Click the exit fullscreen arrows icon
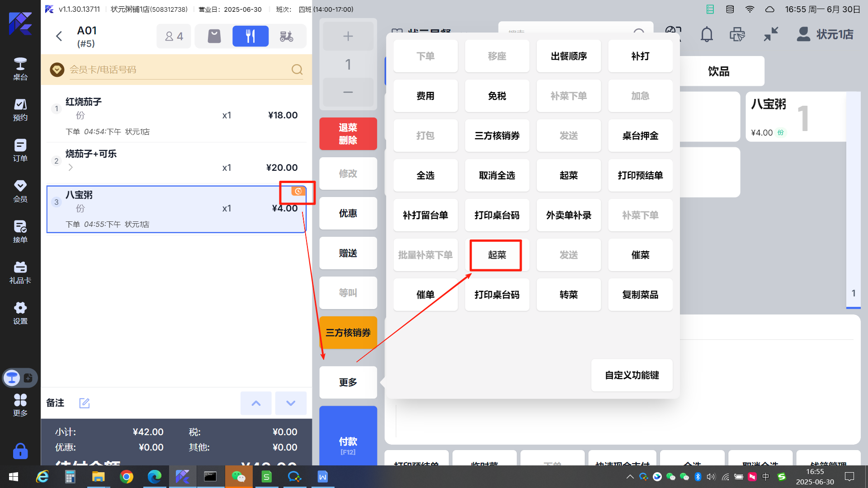868x488 pixels. [x=771, y=34]
